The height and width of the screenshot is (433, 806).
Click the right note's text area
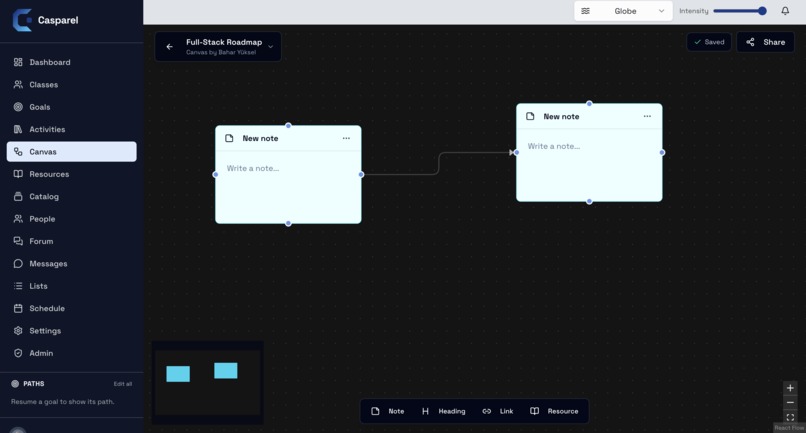click(589, 165)
